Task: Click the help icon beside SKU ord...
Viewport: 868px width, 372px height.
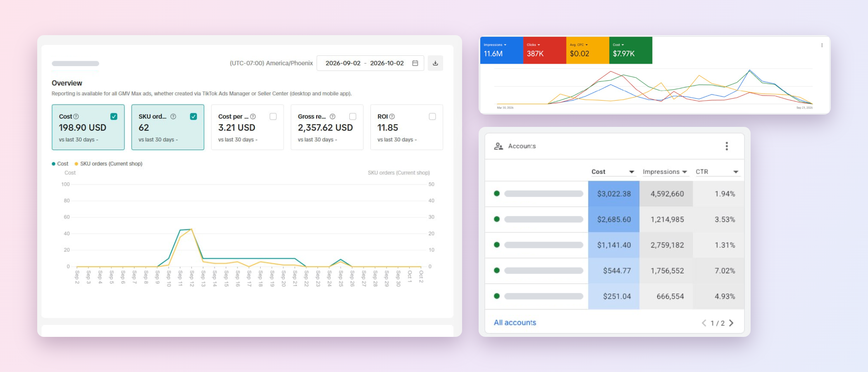Action: tap(173, 117)
